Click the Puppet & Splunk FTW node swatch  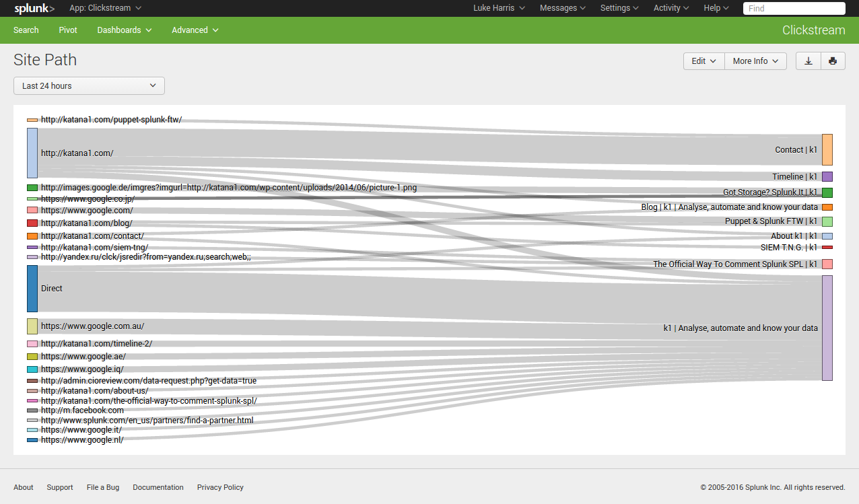827,221
